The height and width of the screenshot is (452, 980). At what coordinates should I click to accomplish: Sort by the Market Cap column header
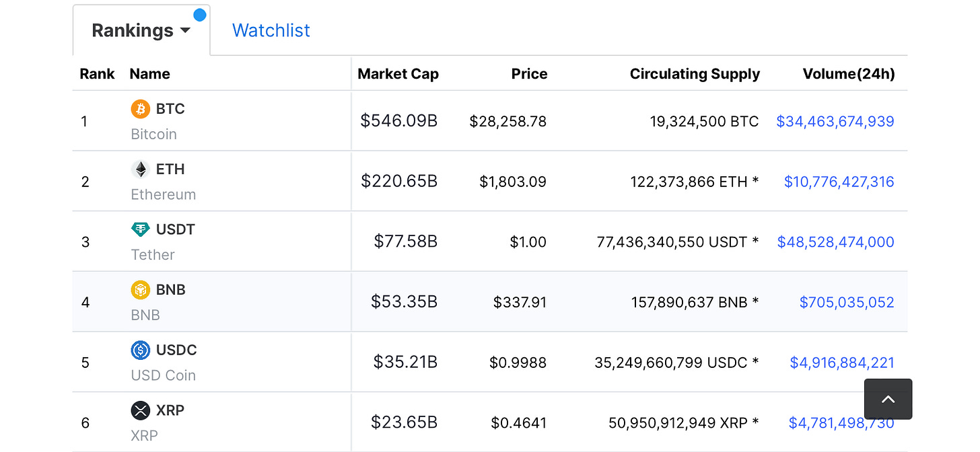pos(398,74)
